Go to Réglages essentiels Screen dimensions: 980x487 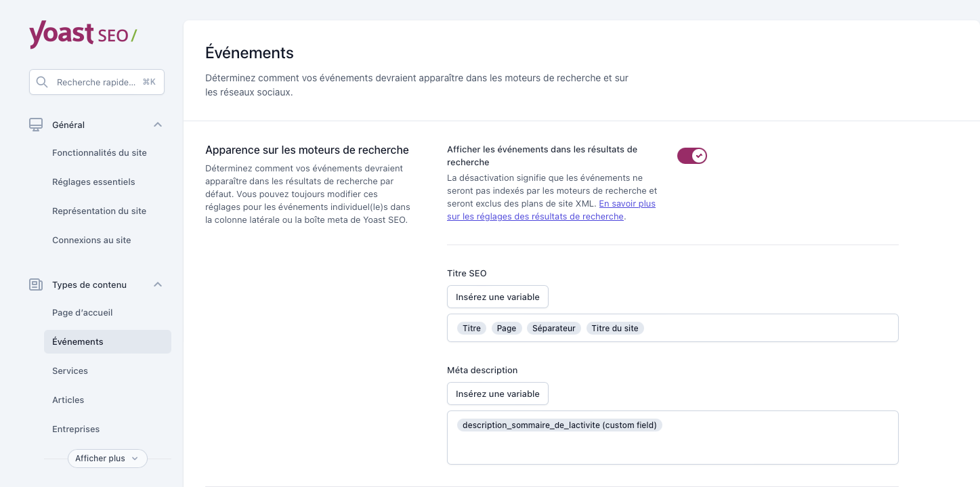[x=93, y=182]
